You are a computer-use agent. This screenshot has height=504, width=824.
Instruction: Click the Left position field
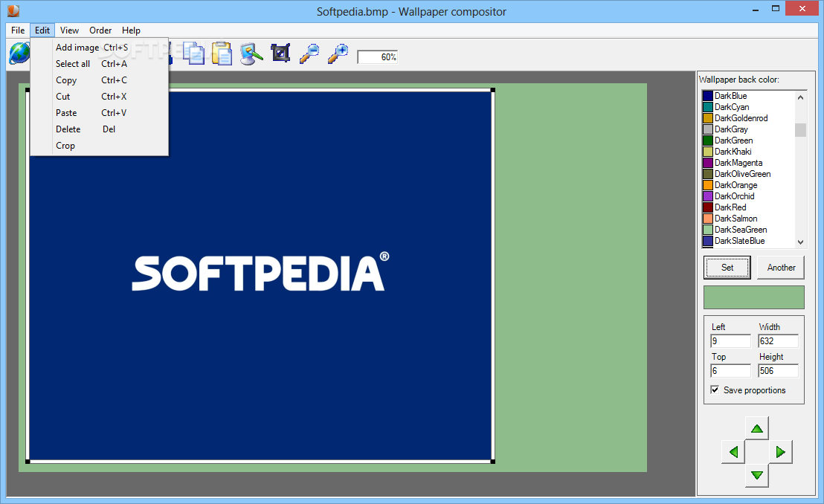730,341
